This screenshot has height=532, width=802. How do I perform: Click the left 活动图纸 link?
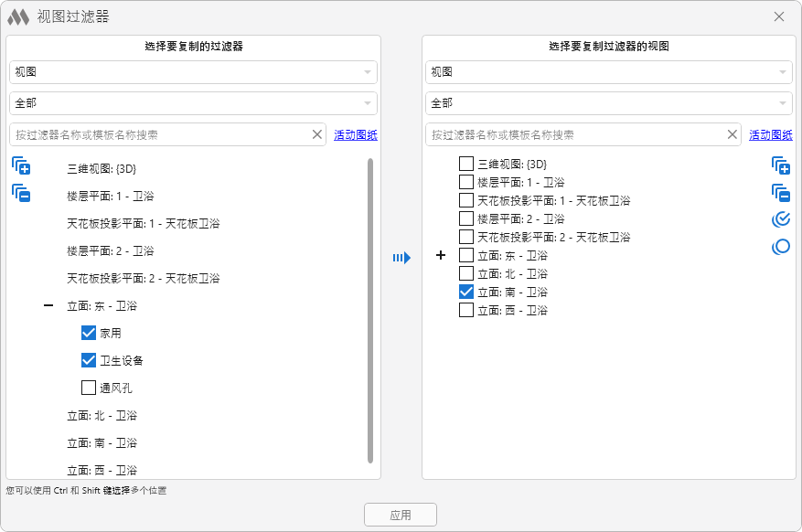coord(355,134)
